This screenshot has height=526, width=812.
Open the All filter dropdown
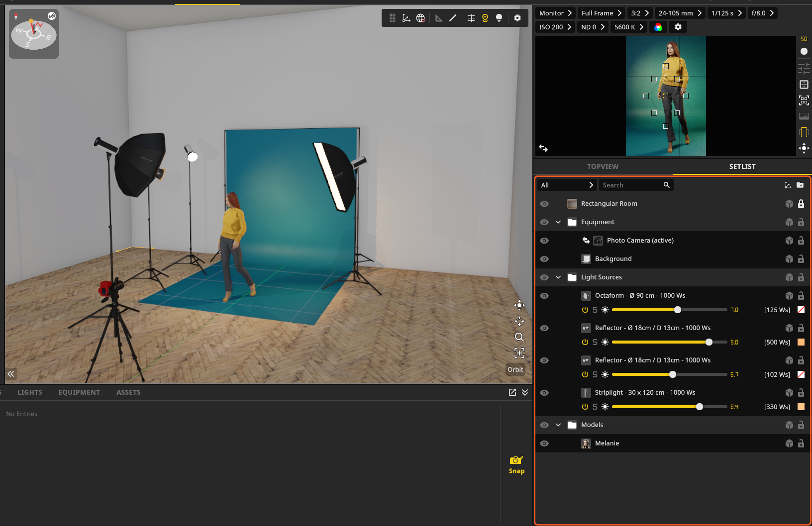pos(567,185)
